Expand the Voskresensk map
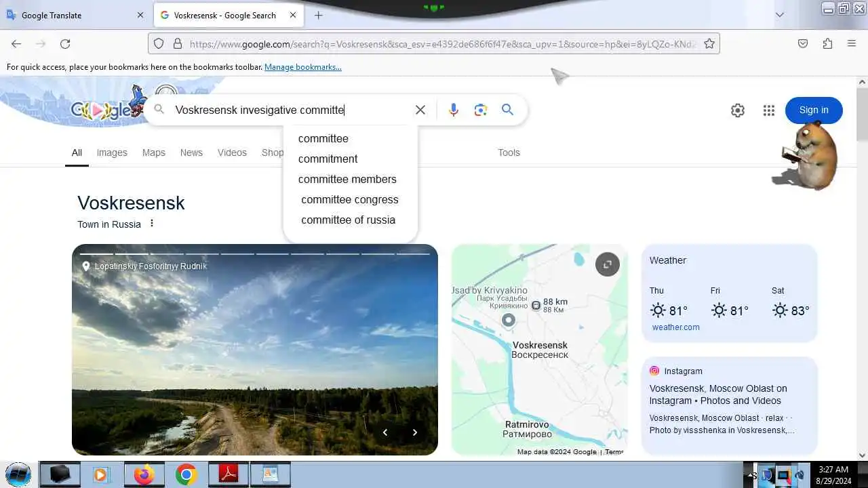 click(608, 264)
